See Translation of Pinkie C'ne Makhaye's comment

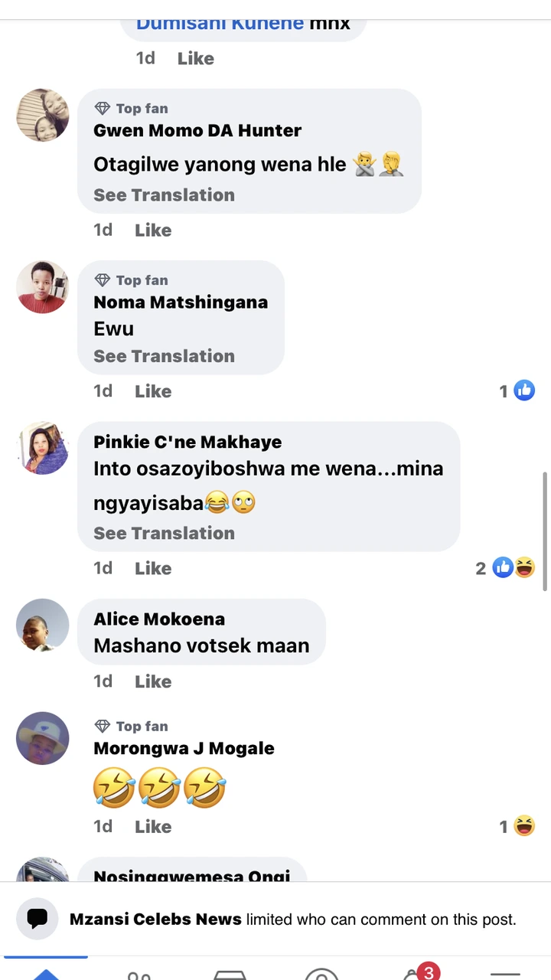164,533
